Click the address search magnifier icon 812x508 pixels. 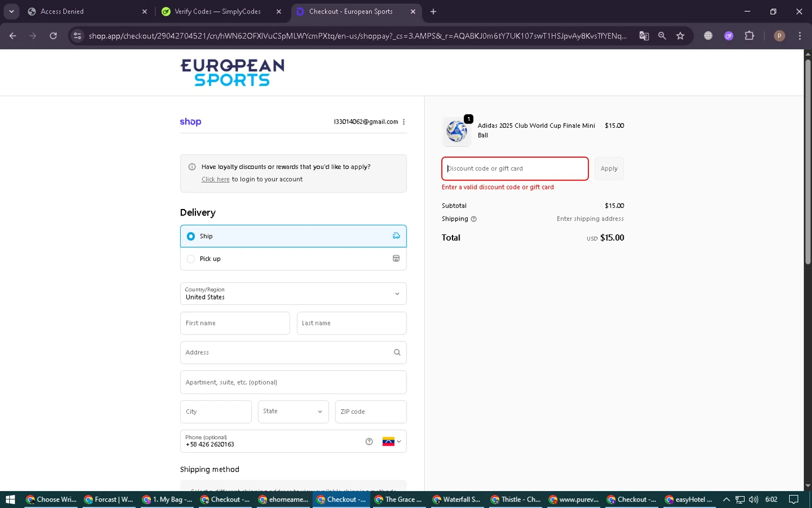[x=397, y=353]
